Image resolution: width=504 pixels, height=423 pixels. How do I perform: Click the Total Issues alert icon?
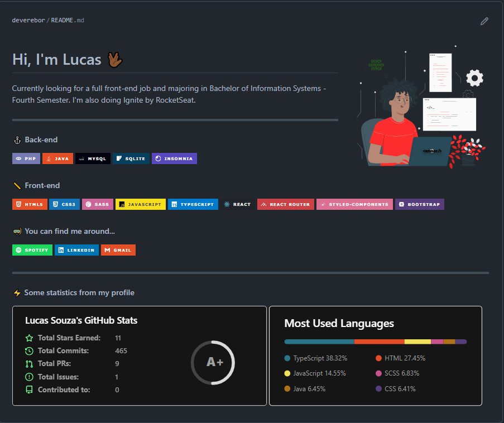click(x=29, y=377)
